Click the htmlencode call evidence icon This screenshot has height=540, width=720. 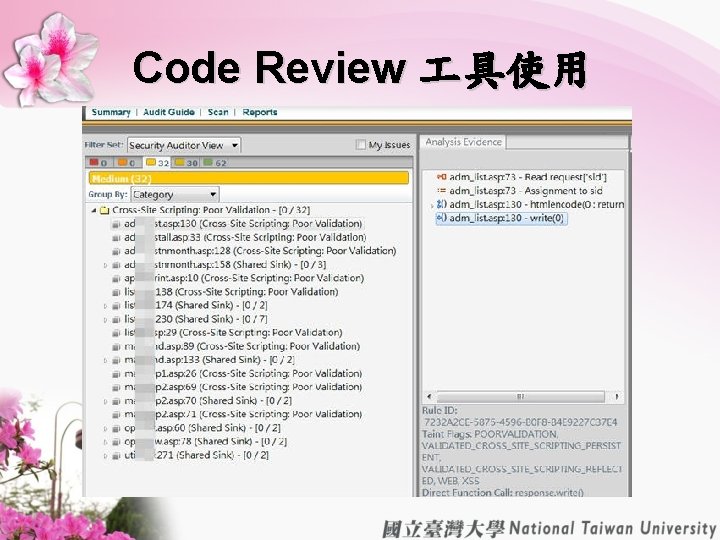pos(441,204)
